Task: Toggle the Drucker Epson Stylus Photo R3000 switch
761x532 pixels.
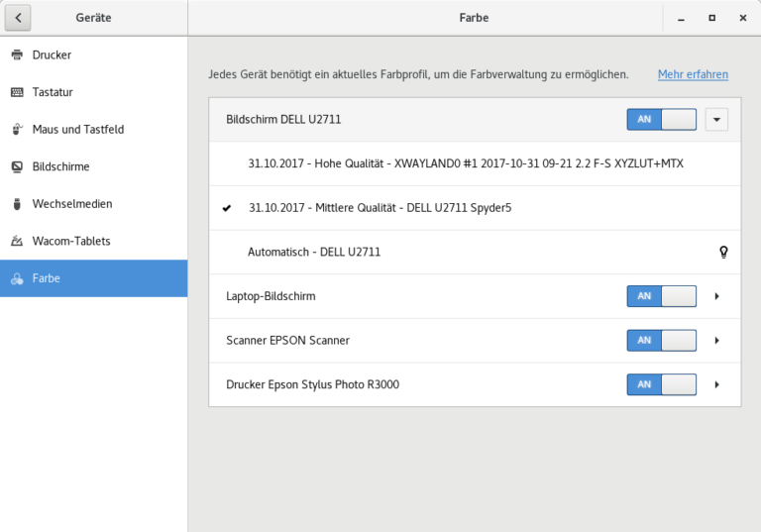Action: (661, 384)
